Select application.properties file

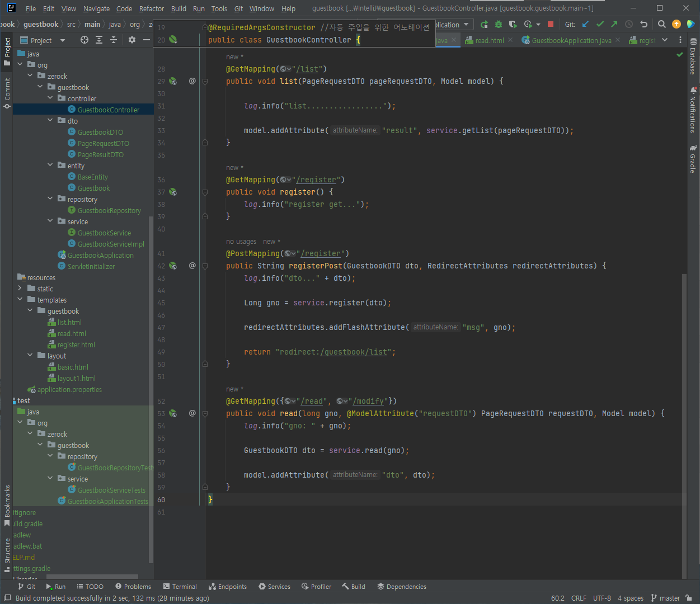[x=69, y=389]
